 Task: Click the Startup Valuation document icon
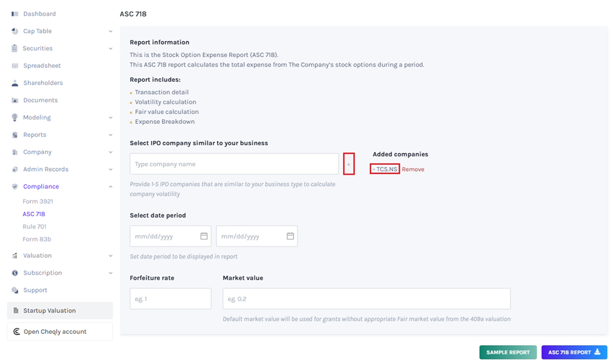[16, 311]
